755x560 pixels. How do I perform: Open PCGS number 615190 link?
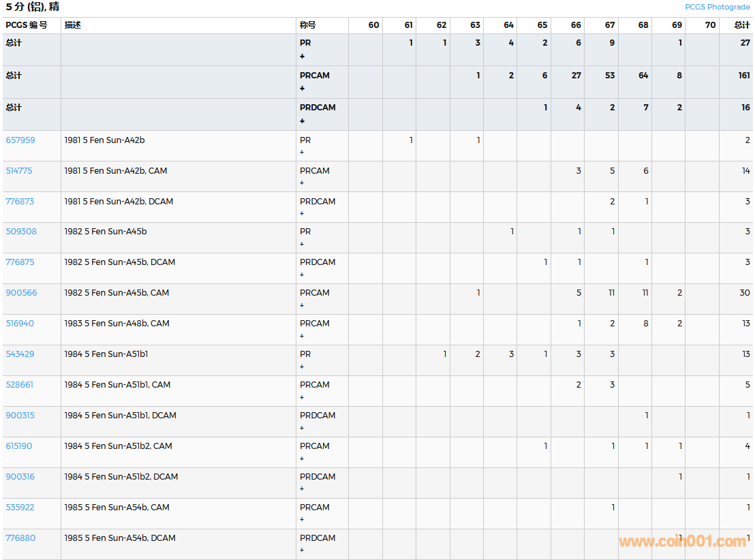point(19,446)
